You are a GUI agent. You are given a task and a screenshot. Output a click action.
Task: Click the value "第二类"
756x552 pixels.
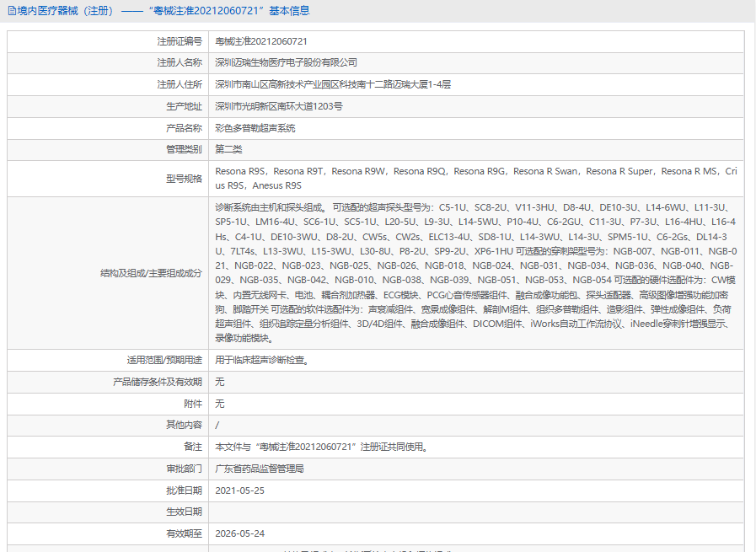228,149
